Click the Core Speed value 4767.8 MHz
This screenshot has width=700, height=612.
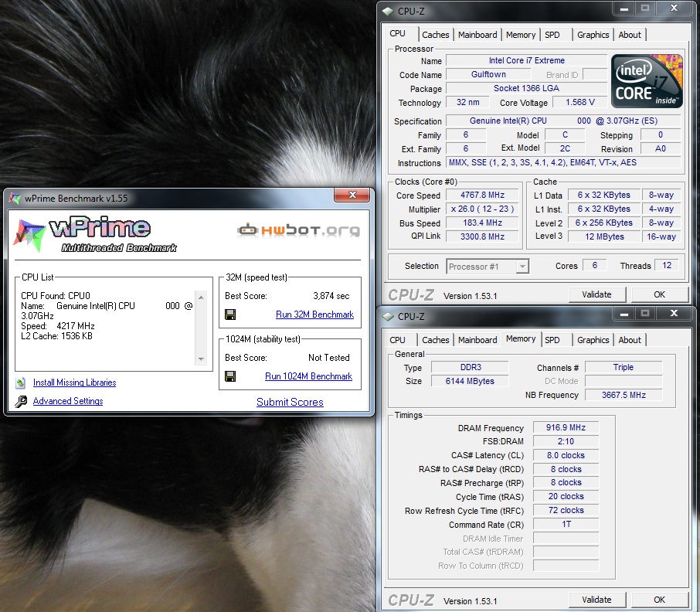(x=482, y=195)
